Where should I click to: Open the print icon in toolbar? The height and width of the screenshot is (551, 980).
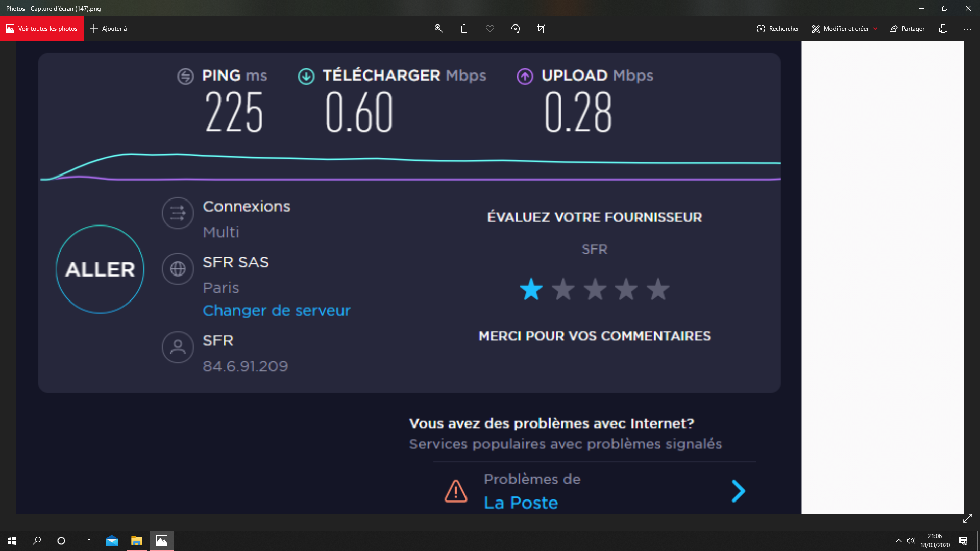tap(943, 29)
